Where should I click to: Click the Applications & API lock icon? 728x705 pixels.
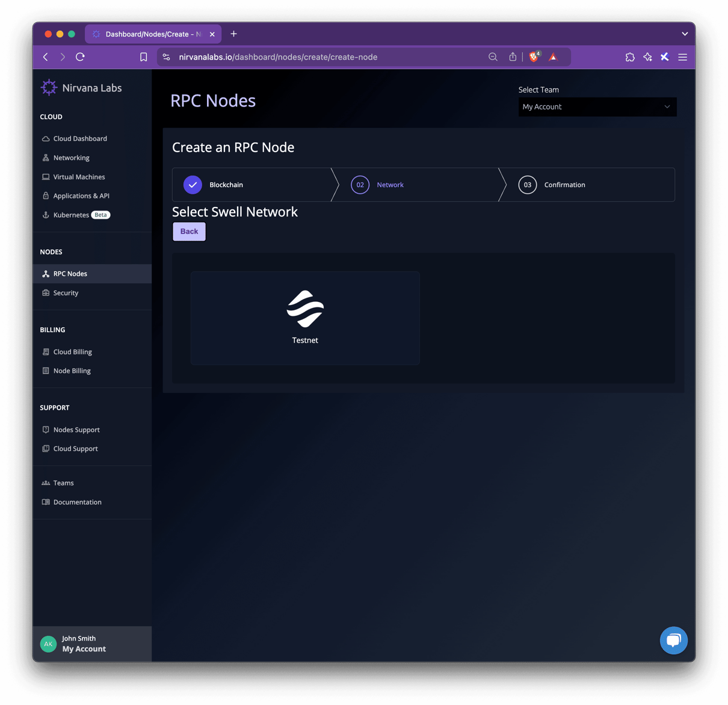(46, 195)
